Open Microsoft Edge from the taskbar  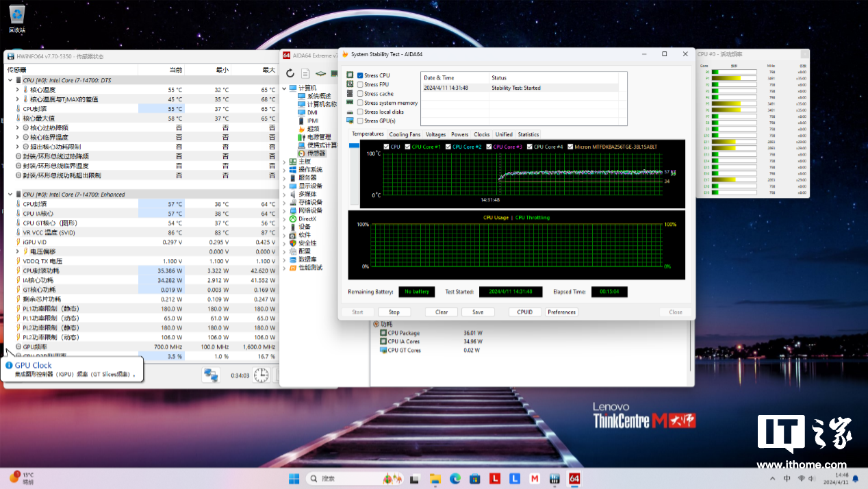[455, 478]
